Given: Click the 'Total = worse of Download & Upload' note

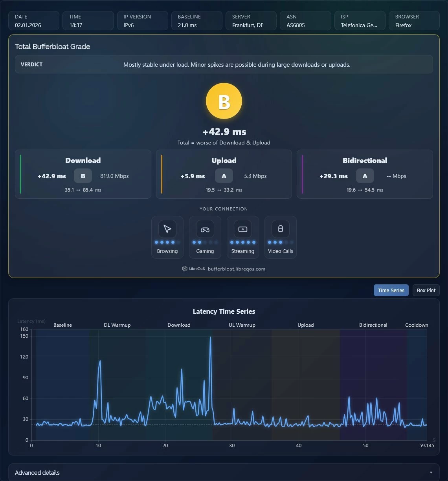Looking at the screenshot, I should (x=224, y=143).
